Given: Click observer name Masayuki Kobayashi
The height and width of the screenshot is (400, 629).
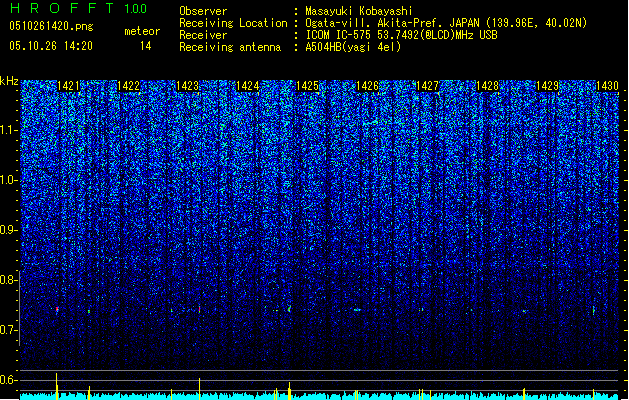Looking at the screenshot, I should (x=358, y=11).
